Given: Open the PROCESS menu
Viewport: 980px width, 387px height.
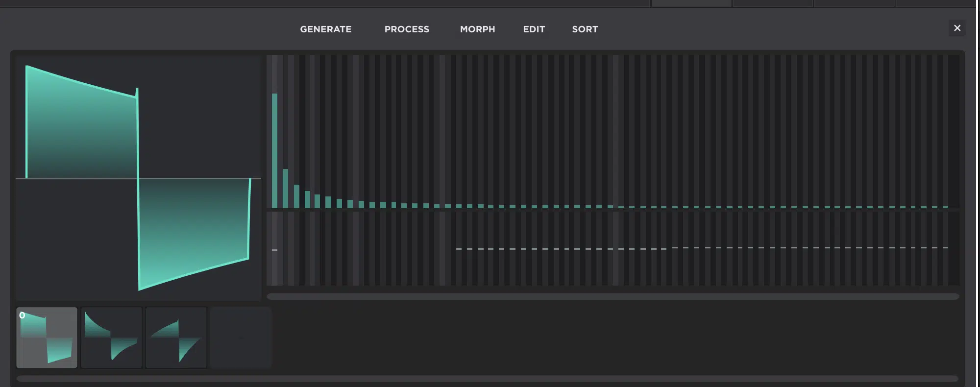Looking at the screenshot, I should pyautogui.click(x=406, y=29).
